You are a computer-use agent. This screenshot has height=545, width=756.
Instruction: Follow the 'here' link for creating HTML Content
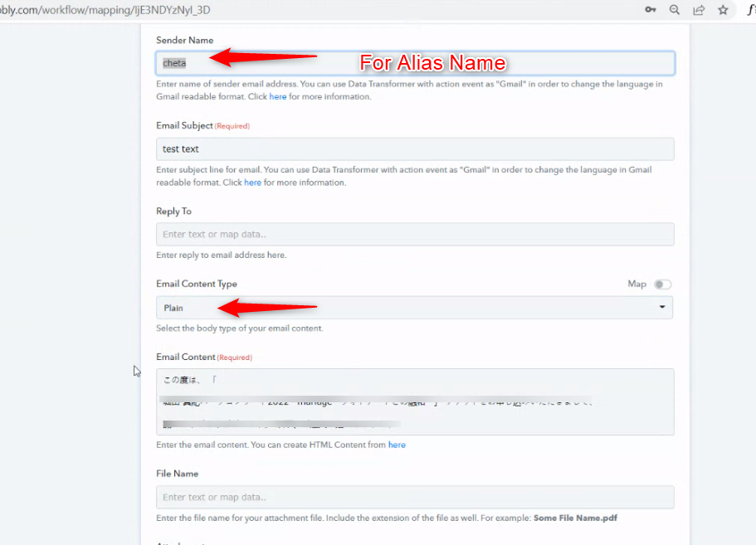(397, 445)
